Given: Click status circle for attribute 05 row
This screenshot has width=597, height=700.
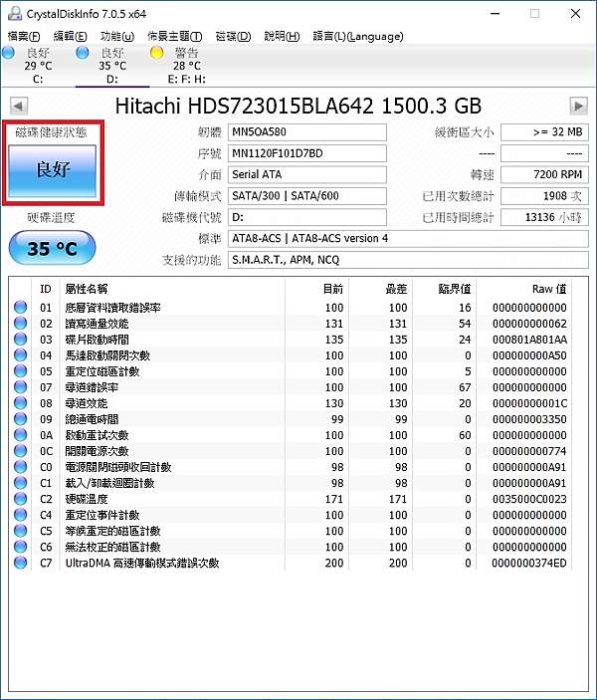Looking at the screenshot, I should pos(21,371).
